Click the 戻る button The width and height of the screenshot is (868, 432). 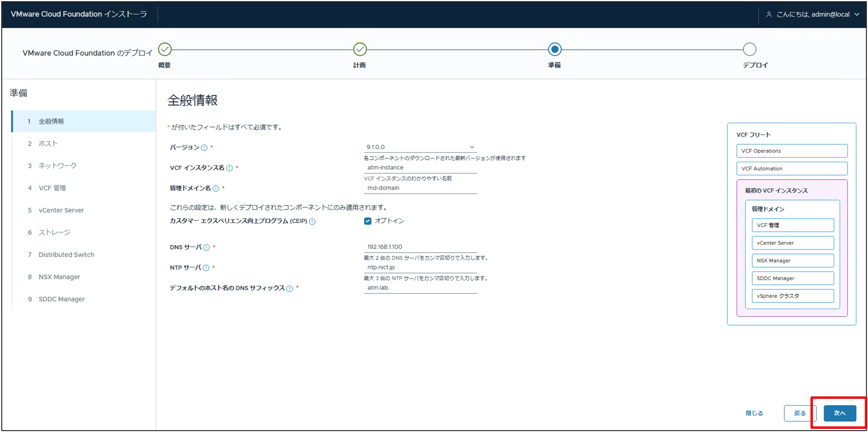800,413
